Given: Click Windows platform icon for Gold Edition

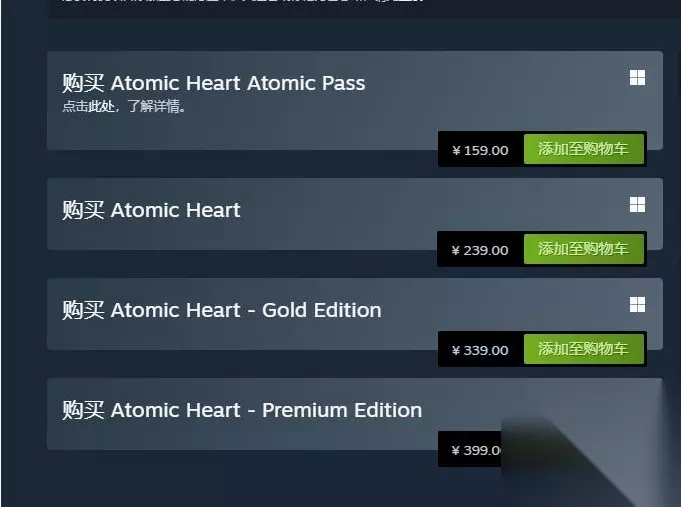Looking at the screenshot, I should click(x=637, y=305).
